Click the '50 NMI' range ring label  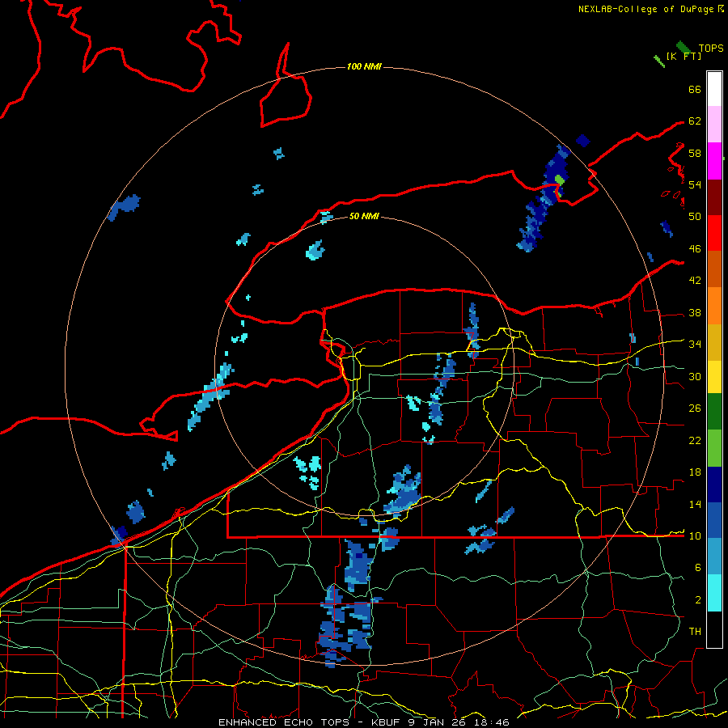click(364, 216)
